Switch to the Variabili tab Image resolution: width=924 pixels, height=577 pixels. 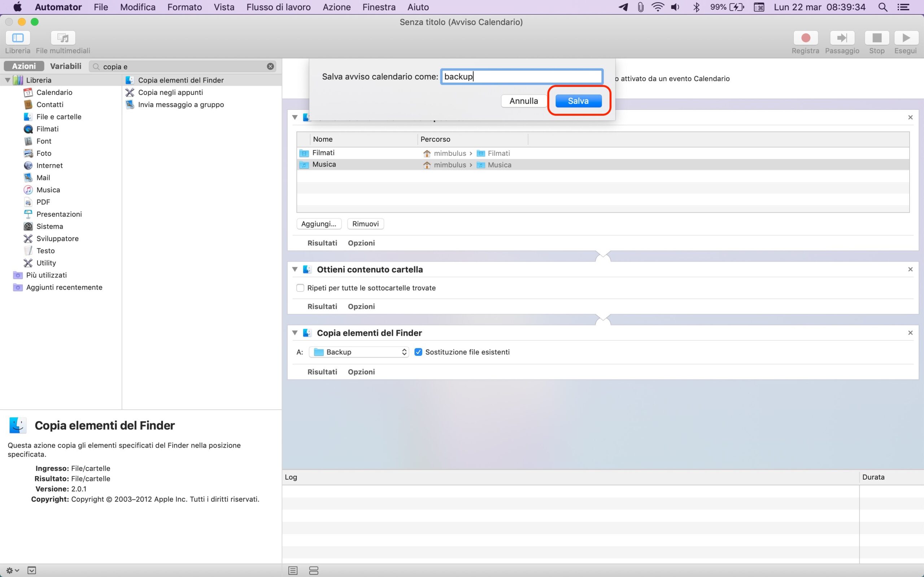66,66
